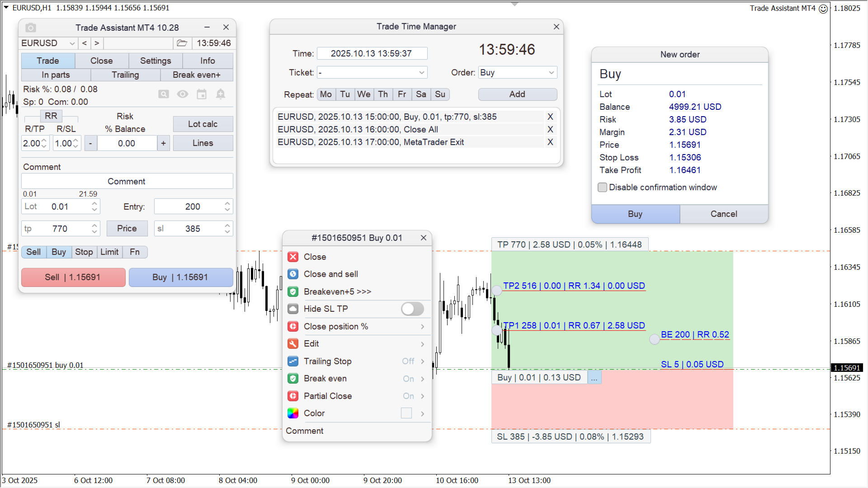Screen dimensions: 868x488
Task: Check Disable confirmation window box
Action: click(602, 188)
